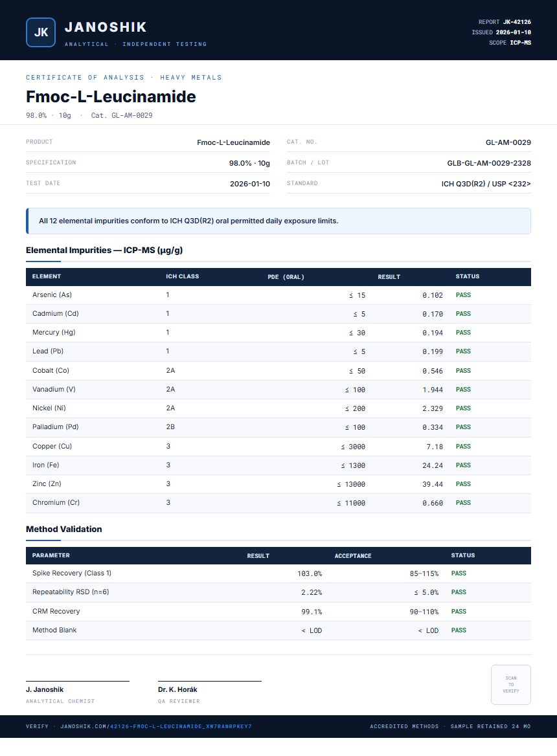This screenshot has height=756, width=557.
Task: Click Spike Recovery result 103.0%
Action: click(310, 573)
